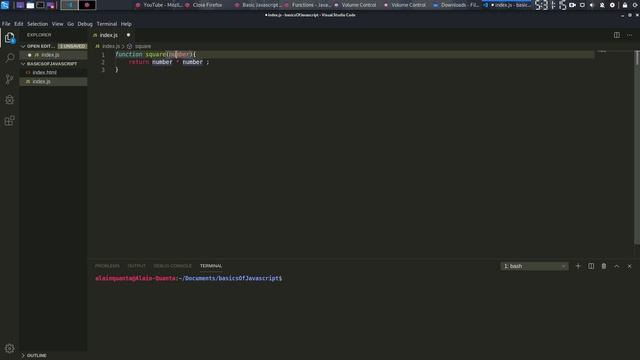Image resolution: width=640 pixels, height=360 pixels.
Task: Open the Manage gear at sidebar bottom
Action: 9,348
